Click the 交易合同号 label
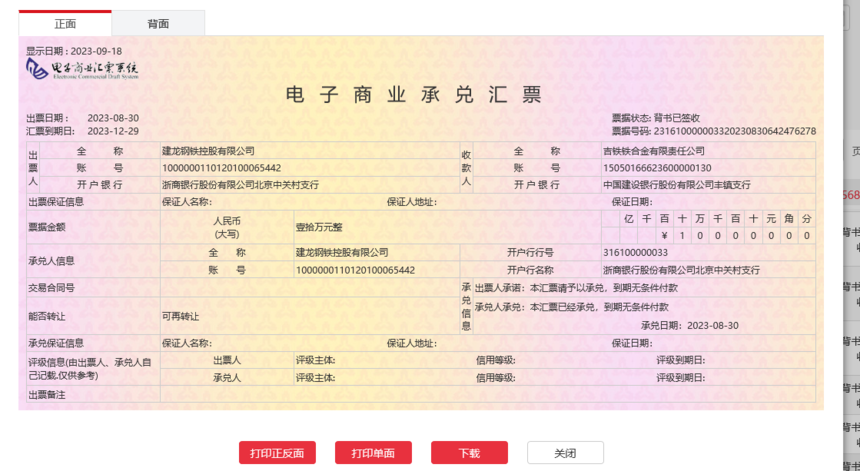Image resolution: width=860 pixels, height=471 pixels. [x=52, y=287]
